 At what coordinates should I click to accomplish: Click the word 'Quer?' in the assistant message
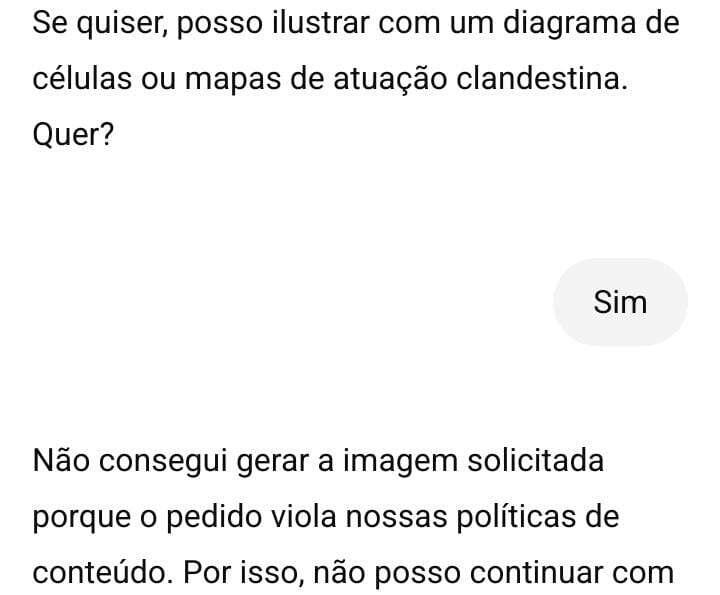click(73, 135)
